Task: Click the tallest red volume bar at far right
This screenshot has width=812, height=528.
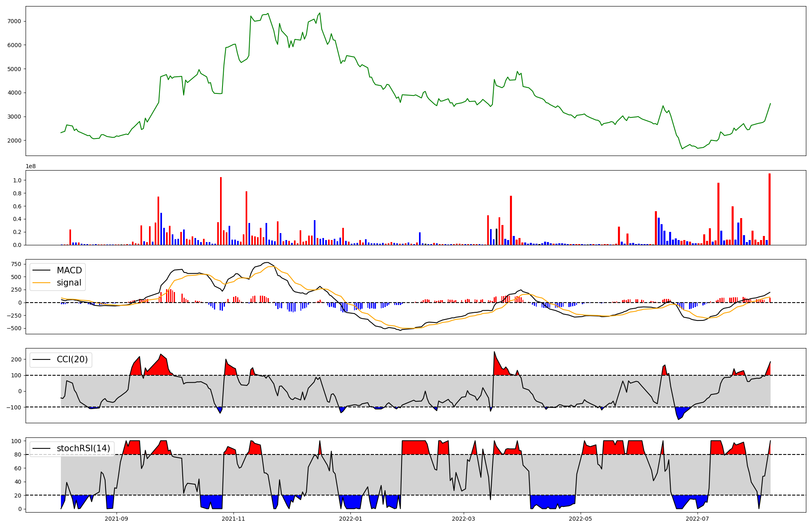Action: (769, 209)
